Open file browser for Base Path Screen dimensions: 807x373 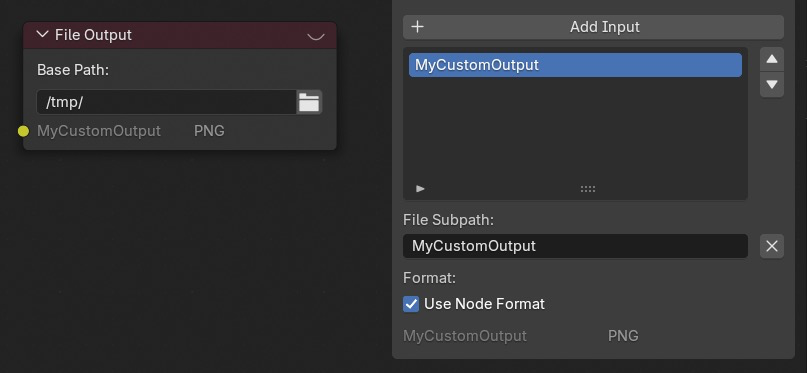[309, 102]
